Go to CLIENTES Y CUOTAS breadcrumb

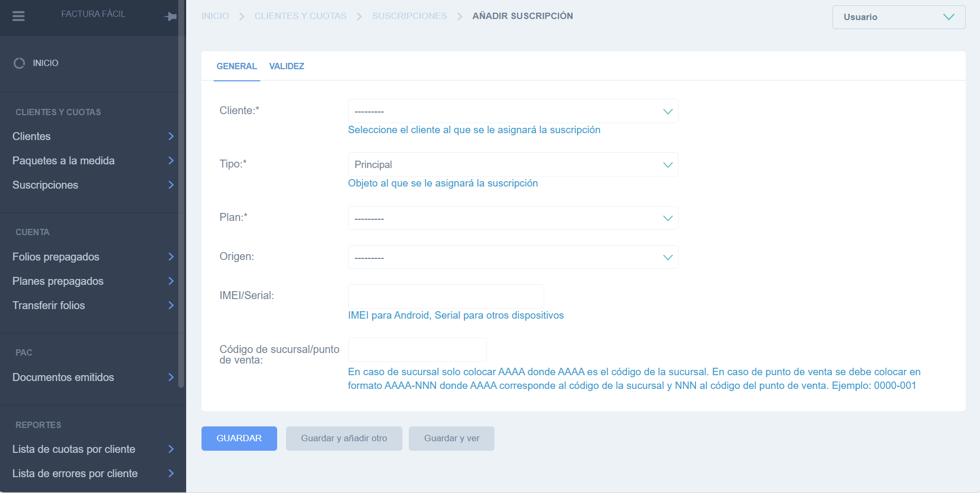300,16
